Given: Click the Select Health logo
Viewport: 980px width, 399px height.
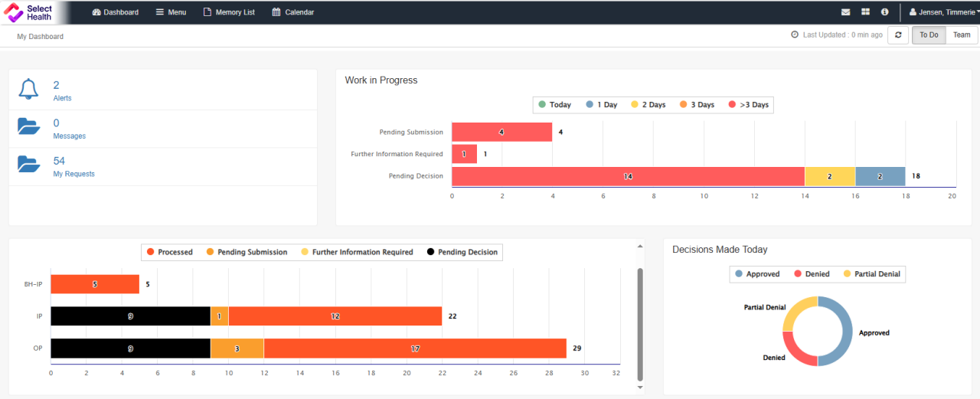Looking at the screenshot, I should point(28,12).
